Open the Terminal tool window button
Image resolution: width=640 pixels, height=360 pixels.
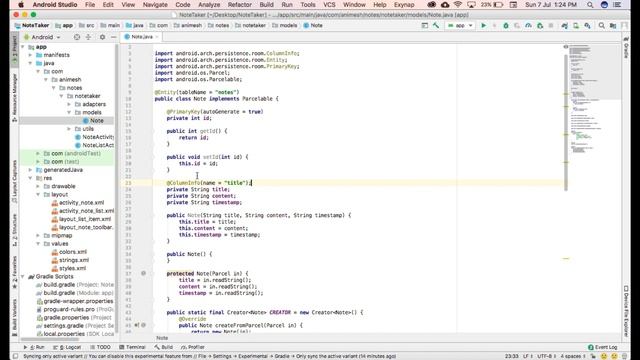click(132, 347)
